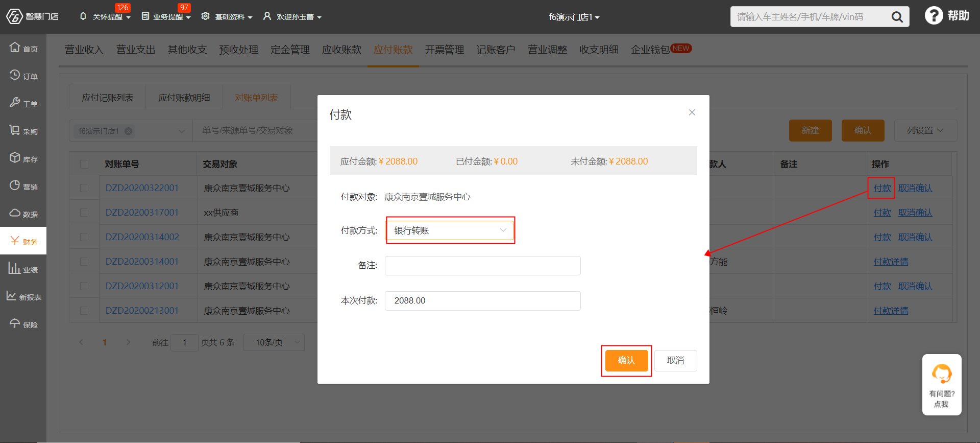Click 取消 to cancel payment
This screenshot has height=443, width=980.
(x=675, y=360)
